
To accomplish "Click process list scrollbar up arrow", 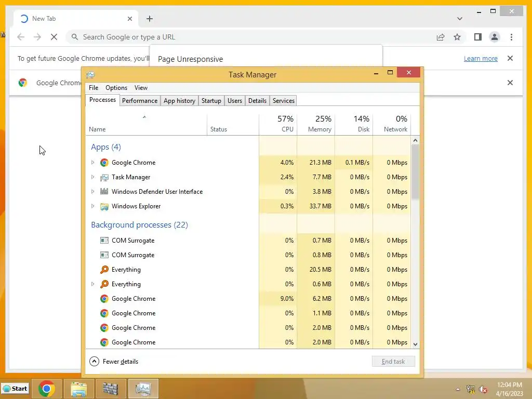I will 415,140.
